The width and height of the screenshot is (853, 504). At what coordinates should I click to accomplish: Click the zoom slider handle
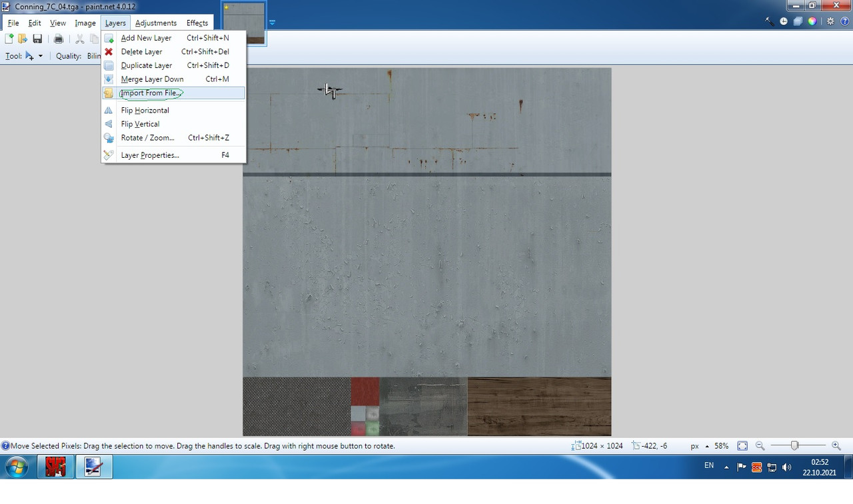coord(794,446)
